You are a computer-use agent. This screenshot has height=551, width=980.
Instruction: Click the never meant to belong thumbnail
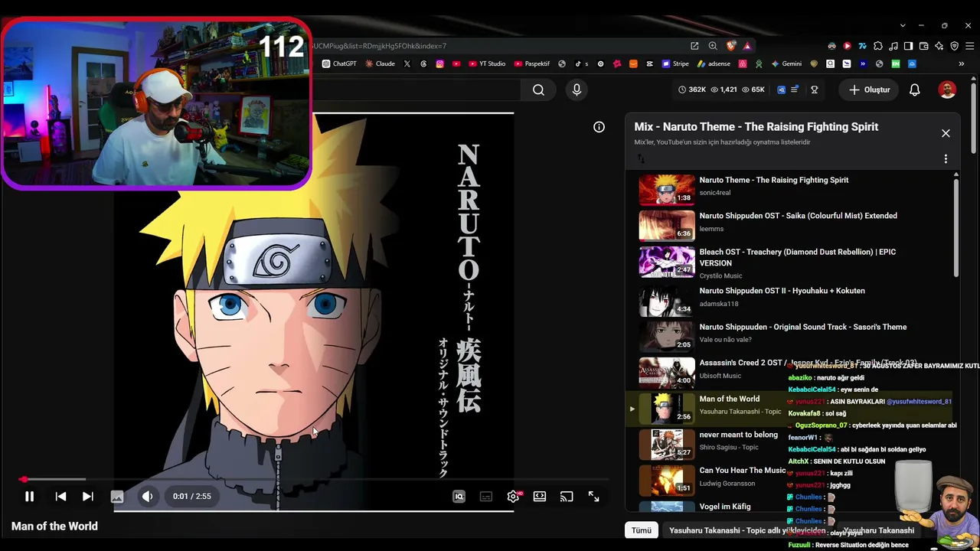tap(667, 445)
